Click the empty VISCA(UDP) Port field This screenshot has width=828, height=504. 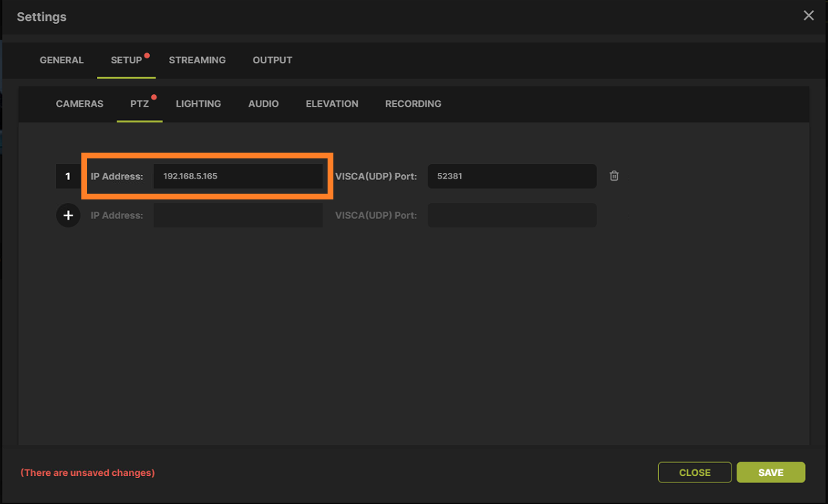(511, 215)
